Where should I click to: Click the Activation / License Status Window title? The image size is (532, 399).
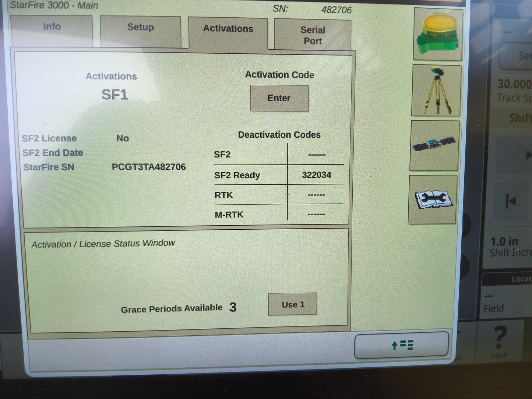(103, 244)
